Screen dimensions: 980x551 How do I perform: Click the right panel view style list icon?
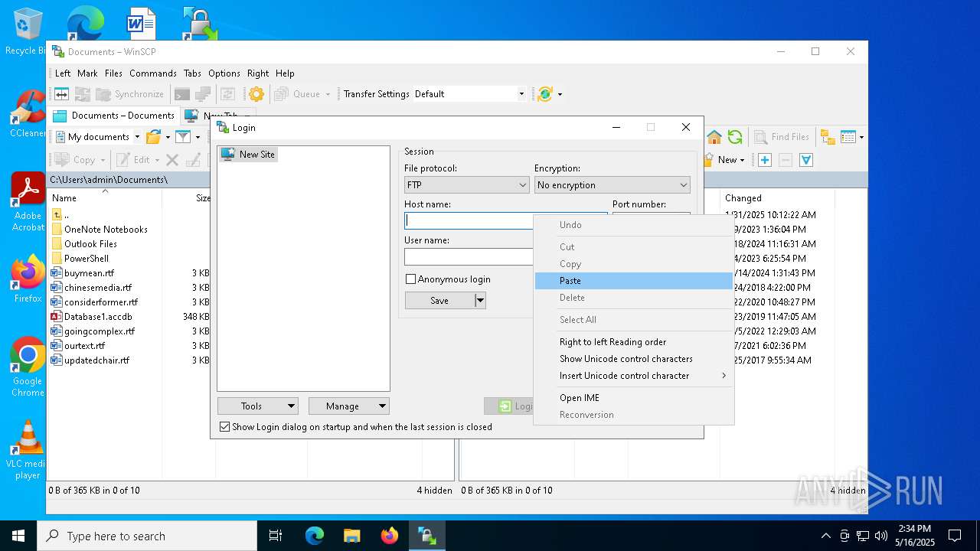coord(848,137)
